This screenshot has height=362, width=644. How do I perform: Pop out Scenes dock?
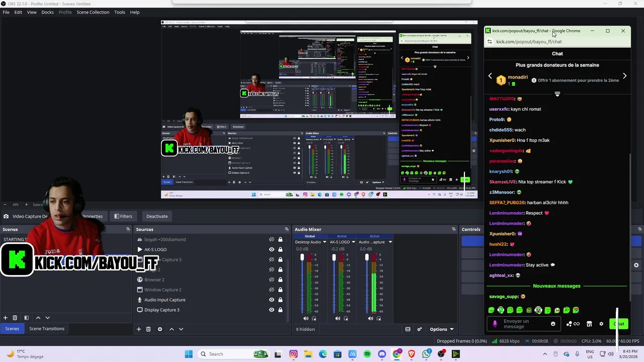(128, 229)
